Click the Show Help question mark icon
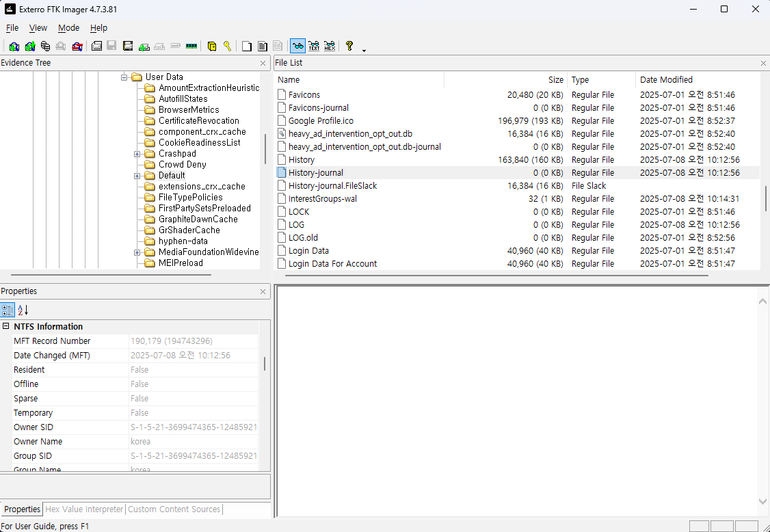This screenshot has height=532, width=770. [x=349, y=46]
